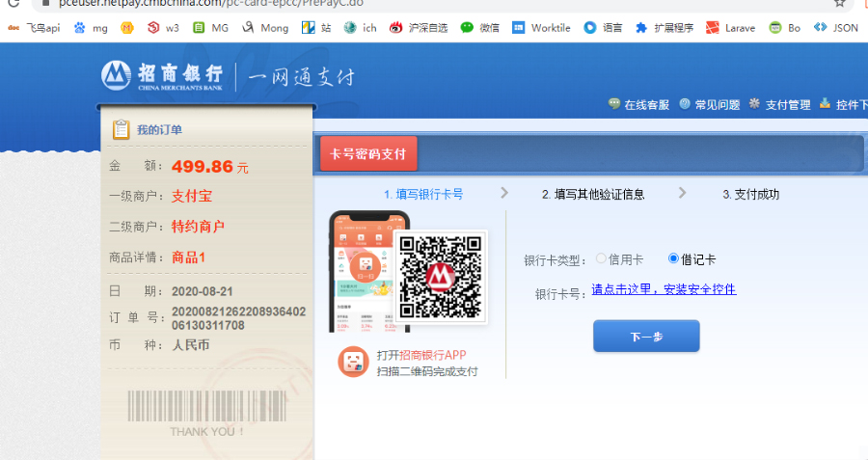Viewport: 868px width, 460px height.
Task: Click the payment QR code
Action: 440,278
